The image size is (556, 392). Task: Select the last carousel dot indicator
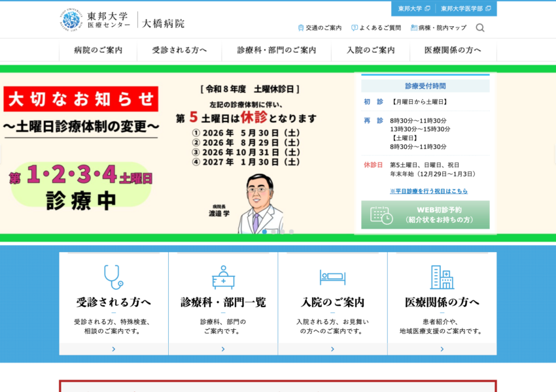(x=291, y=231)
